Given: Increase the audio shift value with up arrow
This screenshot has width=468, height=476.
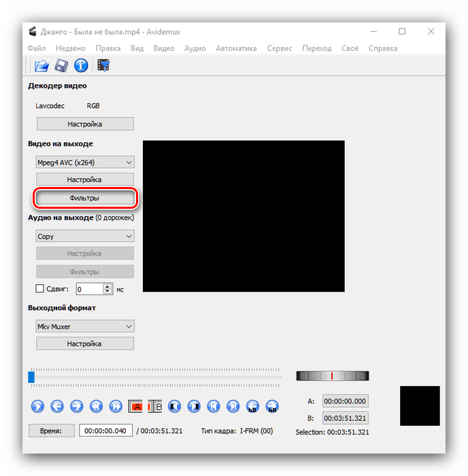Looking at the screenshot, I should 107,286.
